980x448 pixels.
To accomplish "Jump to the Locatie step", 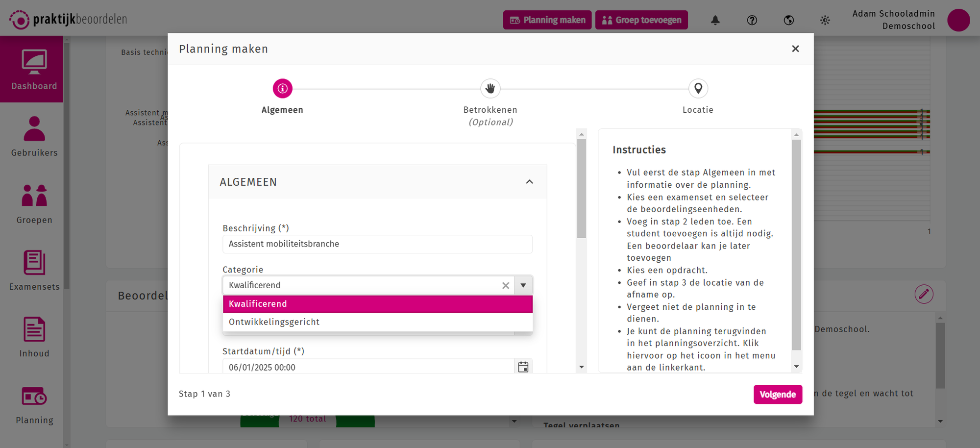I will [698, 89].
